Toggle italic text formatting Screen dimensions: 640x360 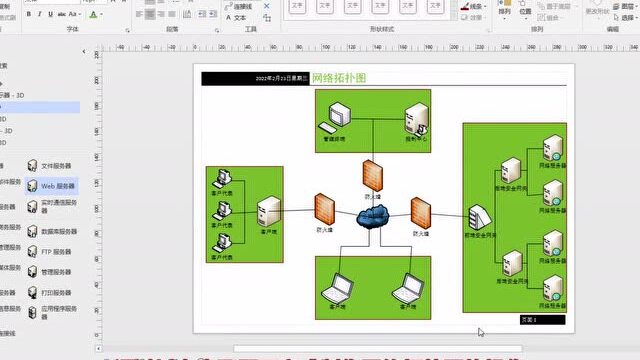[x=40, y=14]
